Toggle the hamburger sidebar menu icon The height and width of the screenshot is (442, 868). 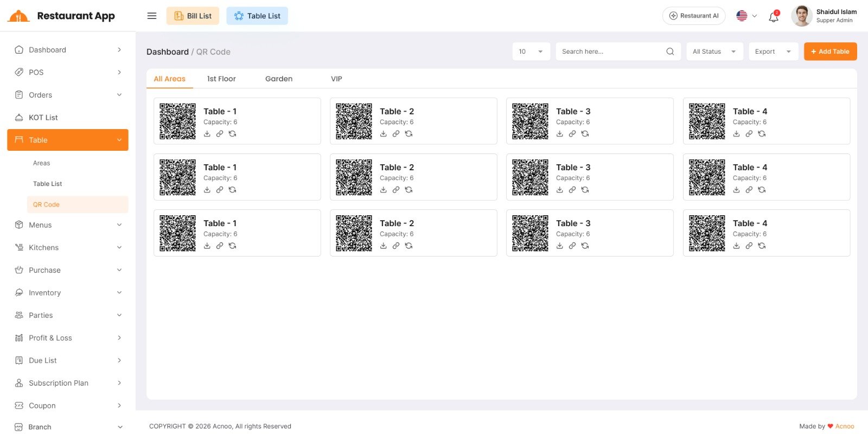tap(152, 16)
